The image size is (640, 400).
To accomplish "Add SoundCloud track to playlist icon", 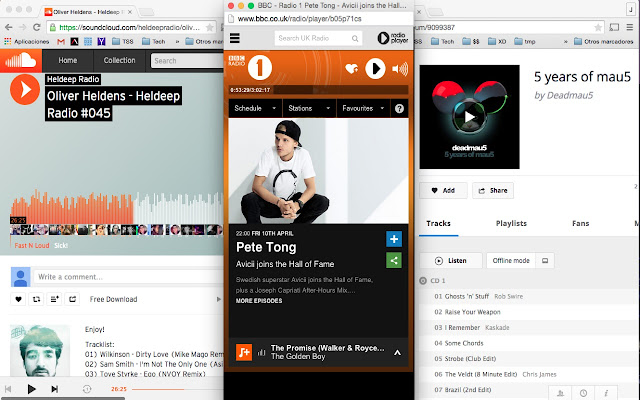I will pyautogui.click(x=54, y=299).
